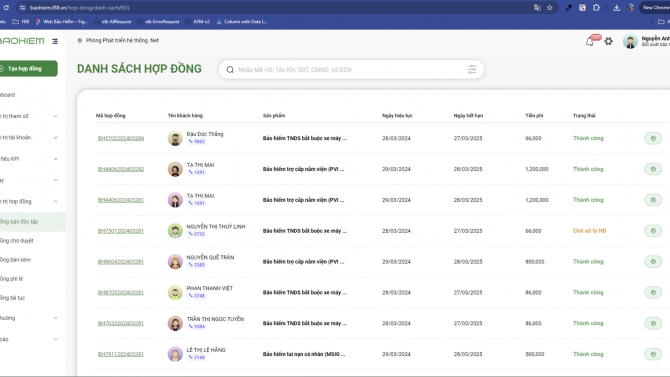This screenshot has height=377, width=670.
Task: Click the browser address bar URL
Action: 80,8
